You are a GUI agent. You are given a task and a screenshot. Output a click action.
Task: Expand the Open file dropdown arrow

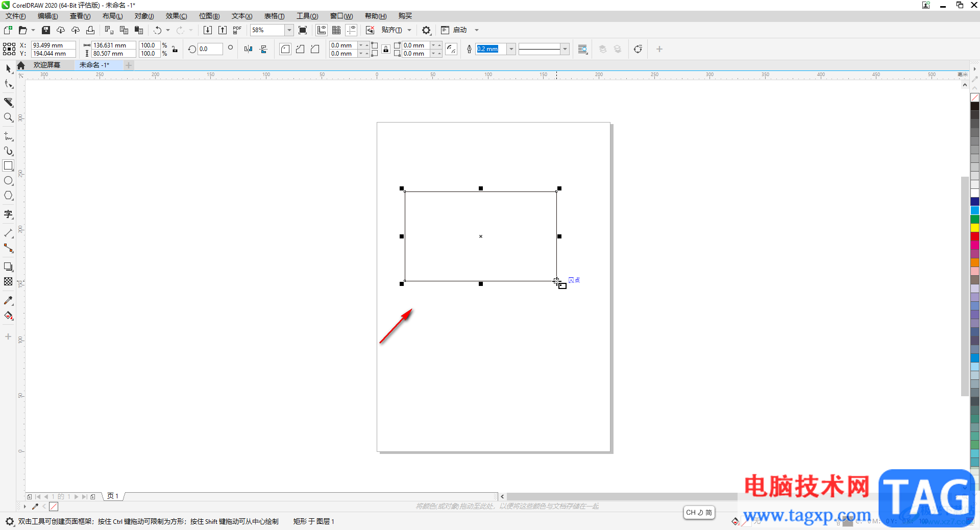[33, 30]
